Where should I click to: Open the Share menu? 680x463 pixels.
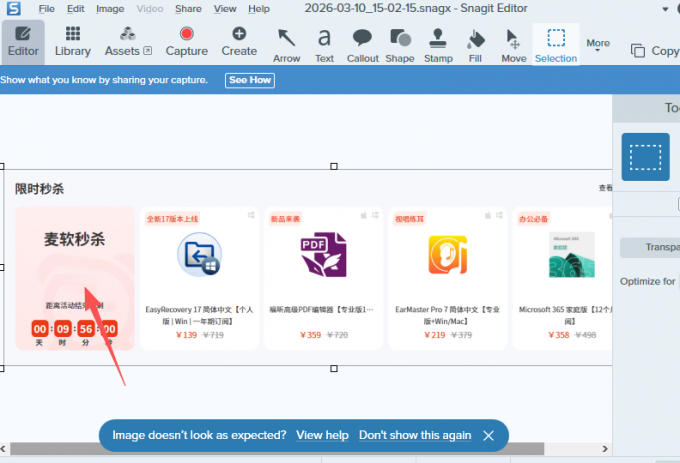click(187, 8)
